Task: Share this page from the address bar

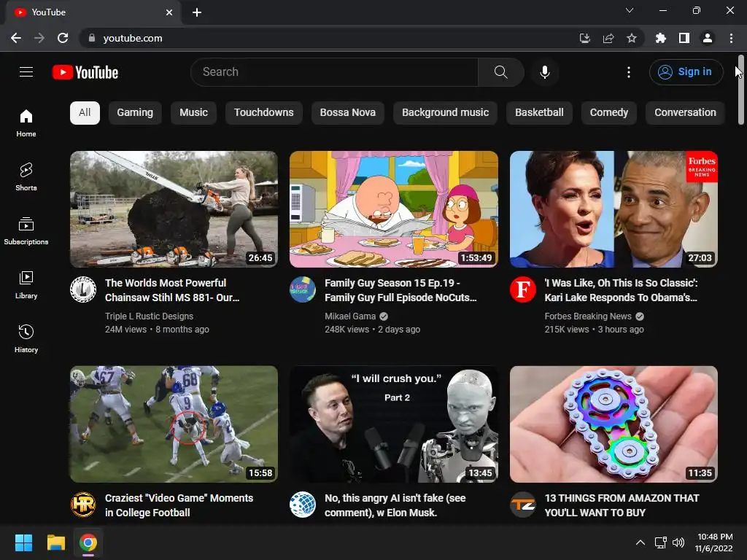Action: click(x=608, y=38)
